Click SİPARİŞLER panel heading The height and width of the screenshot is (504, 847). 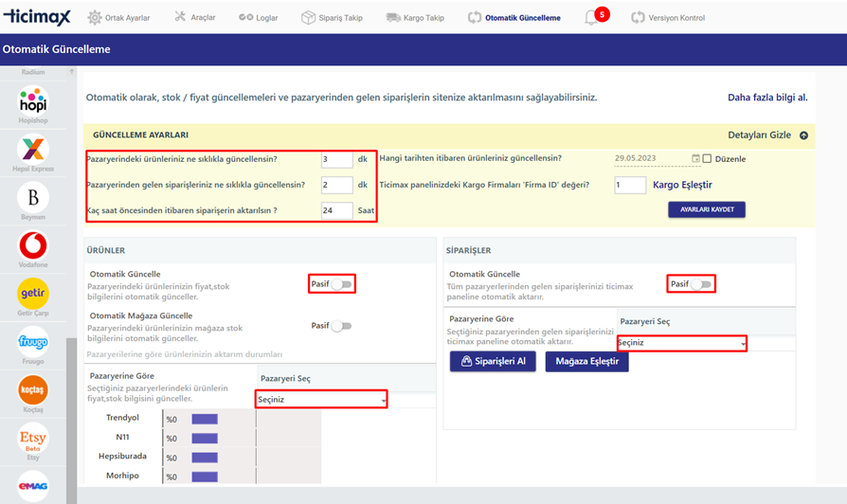(468, 251)
